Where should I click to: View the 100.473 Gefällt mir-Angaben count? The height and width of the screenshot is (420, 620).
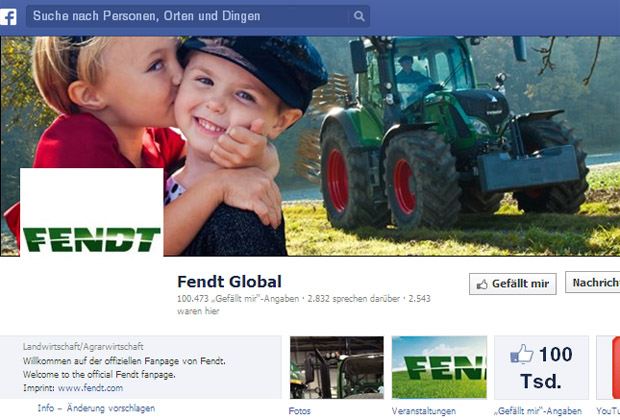[x=238, y=299]
